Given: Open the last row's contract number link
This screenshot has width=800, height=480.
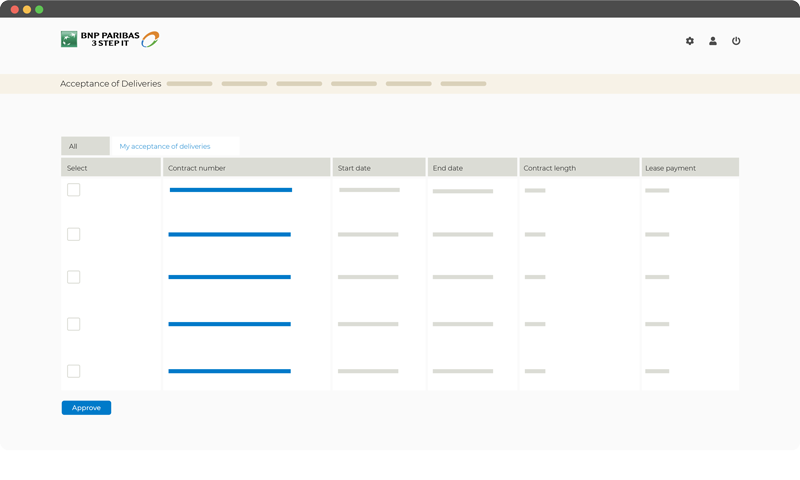Looking at the screenshot, I should [x=230, y=371].
